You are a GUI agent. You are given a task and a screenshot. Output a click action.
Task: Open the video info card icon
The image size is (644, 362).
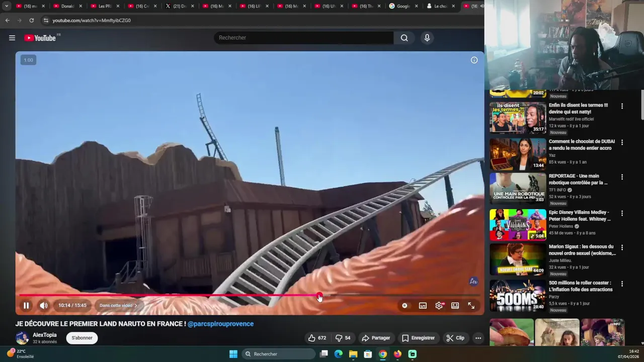pos(474,60)
